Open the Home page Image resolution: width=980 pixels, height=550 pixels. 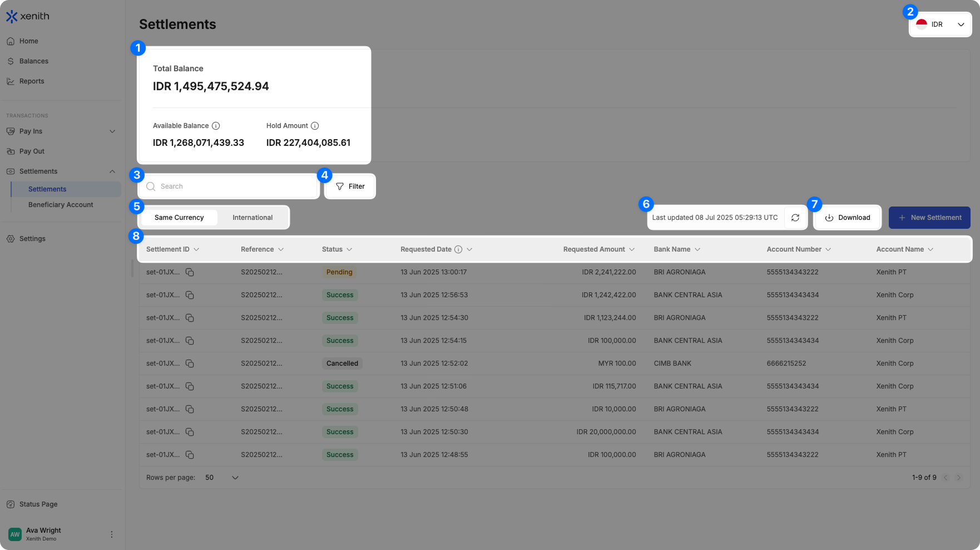click(28, 41)
